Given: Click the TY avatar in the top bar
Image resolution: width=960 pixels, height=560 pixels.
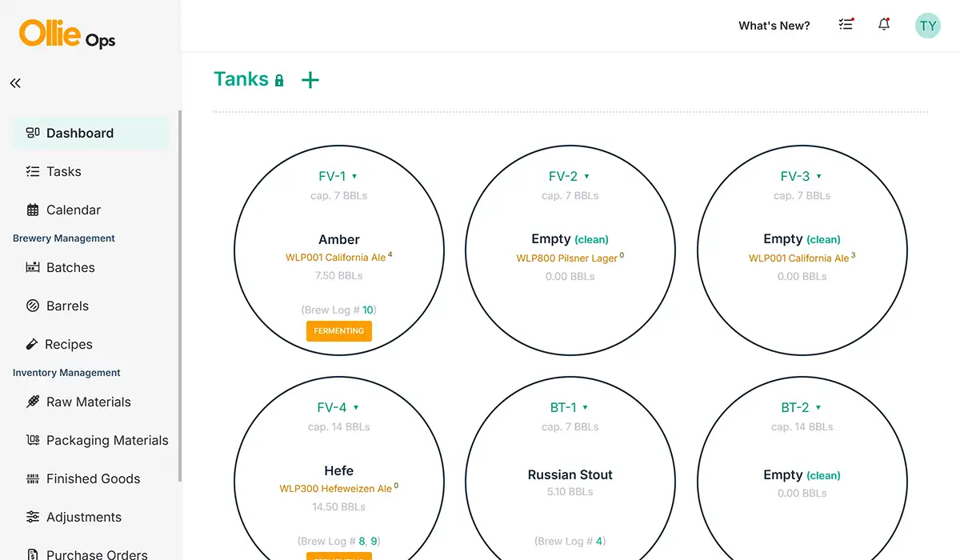Looking at the screenshot, I should click(x=927, y=25).
